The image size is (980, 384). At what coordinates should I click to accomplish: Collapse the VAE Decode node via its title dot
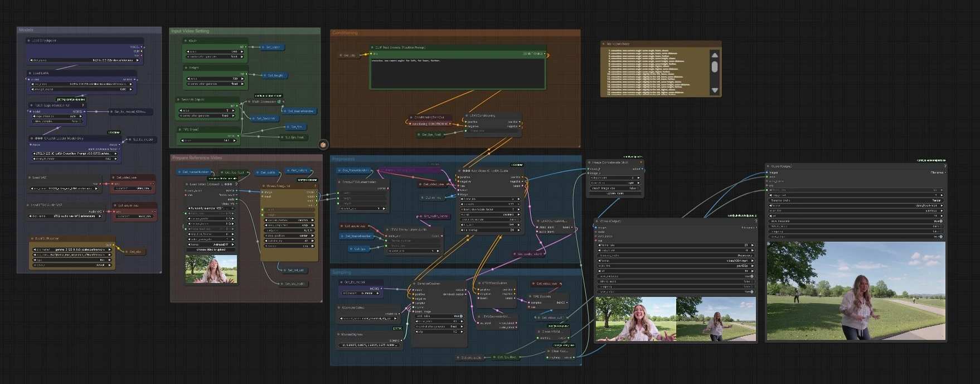[x=530, y=296]
